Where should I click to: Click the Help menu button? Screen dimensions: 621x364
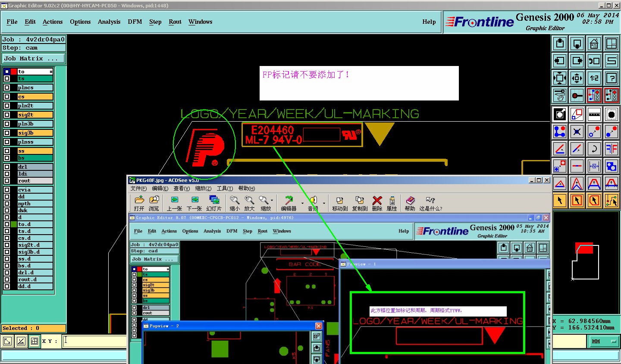pyautogui.click(x=429, y=22)
